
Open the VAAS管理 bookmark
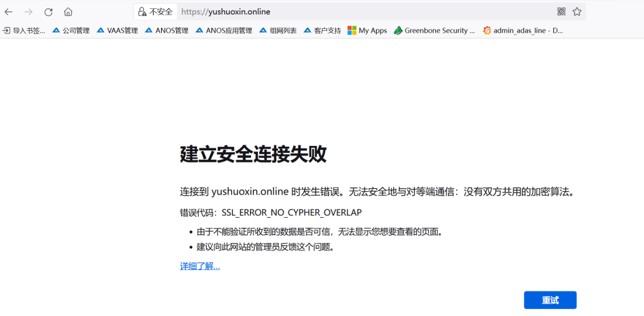pos(118,30)
